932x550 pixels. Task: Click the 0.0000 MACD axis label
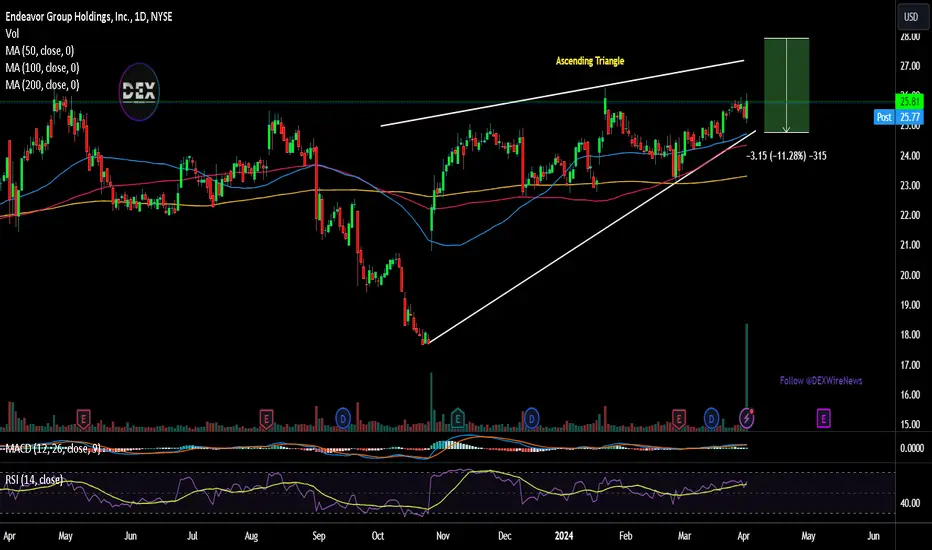coord(911,448)
